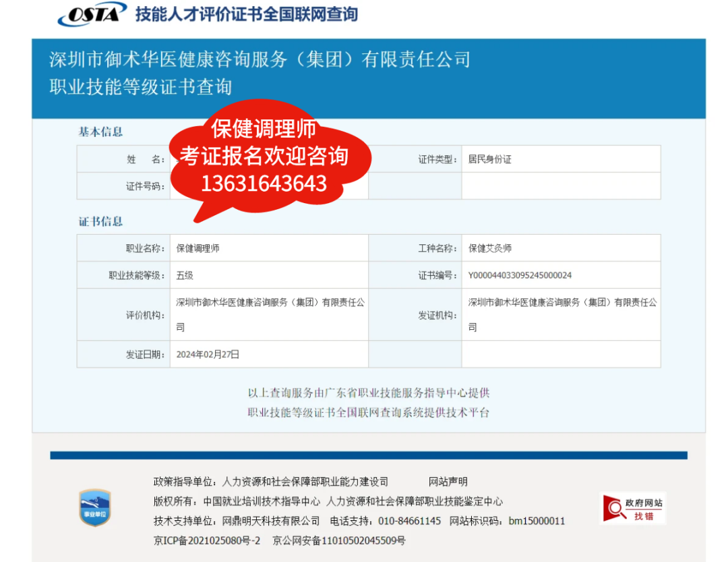The image size is (728, 562).
Task: Click the 发证机构 field label
Action: tap(437, 315)
